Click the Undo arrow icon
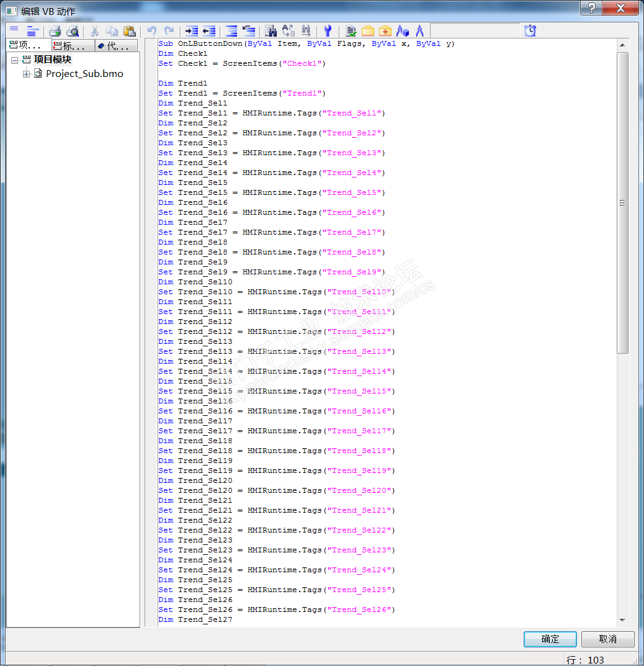The image size is (644, 666). (151, 30)
